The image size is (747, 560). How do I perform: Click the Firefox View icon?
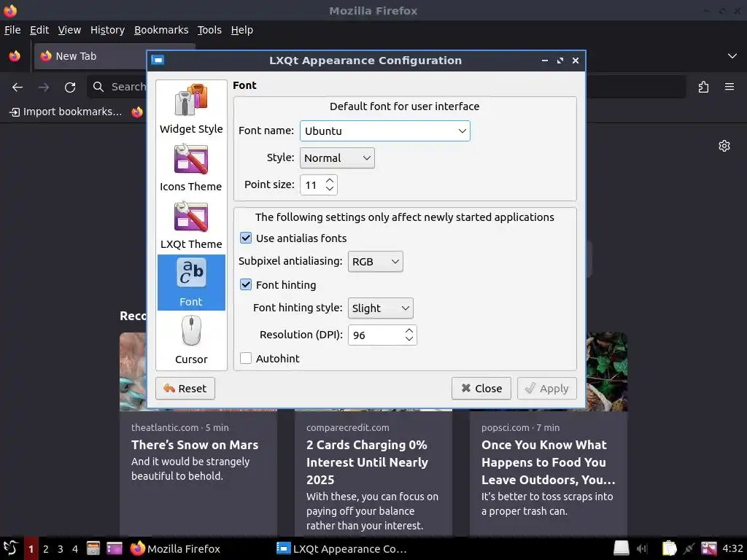pyautogui.click(x=15, y=56)
